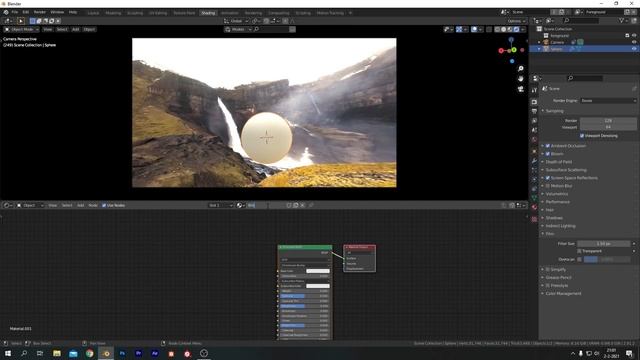This screenshot has height=360, width=640.
Task: Toggle the camera view icon in viewport
Action: [x=520, y=89]
